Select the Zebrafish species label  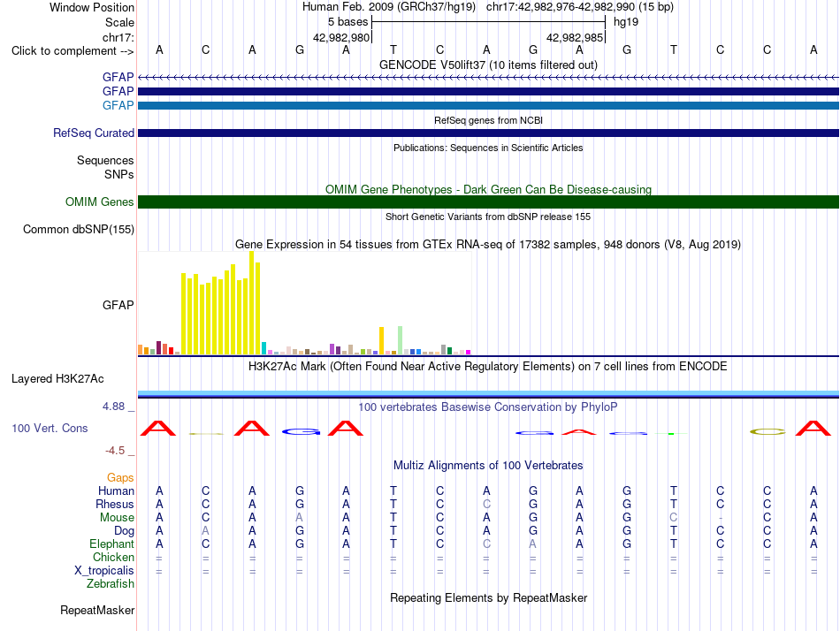(111, 583)
